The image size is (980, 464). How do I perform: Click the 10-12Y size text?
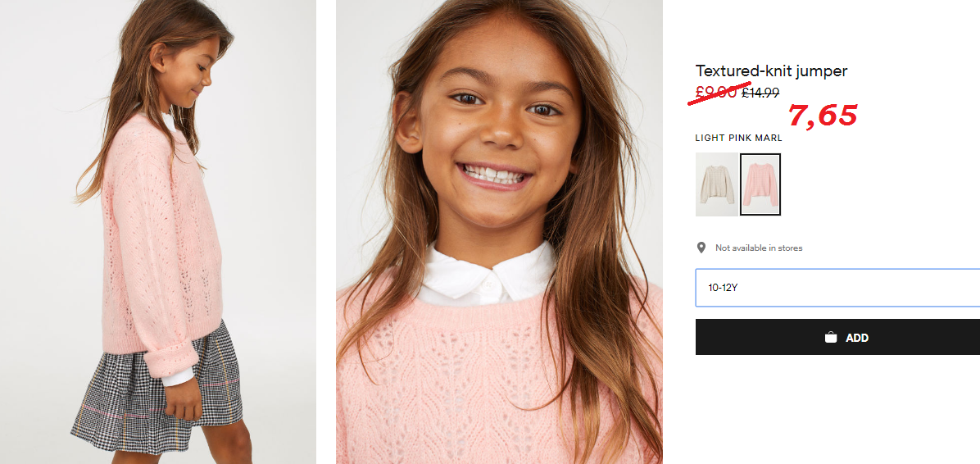(723, 289)
